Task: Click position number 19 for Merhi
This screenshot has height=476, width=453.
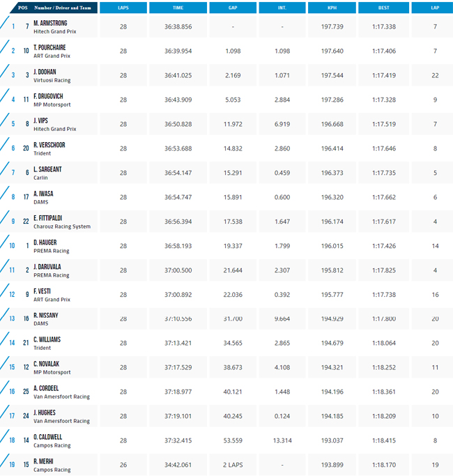Action: point(12,464)
